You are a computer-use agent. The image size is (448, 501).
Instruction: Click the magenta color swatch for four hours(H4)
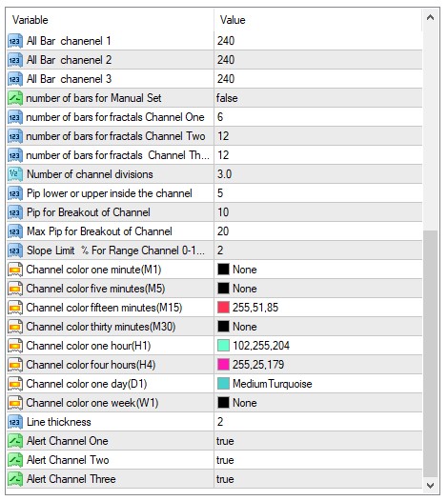[223, 365]
